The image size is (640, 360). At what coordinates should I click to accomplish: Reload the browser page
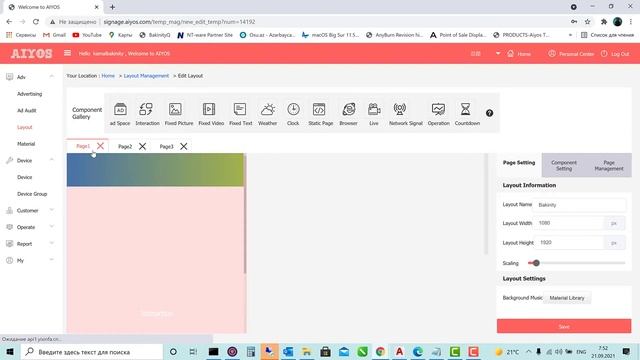coord(36,22)
